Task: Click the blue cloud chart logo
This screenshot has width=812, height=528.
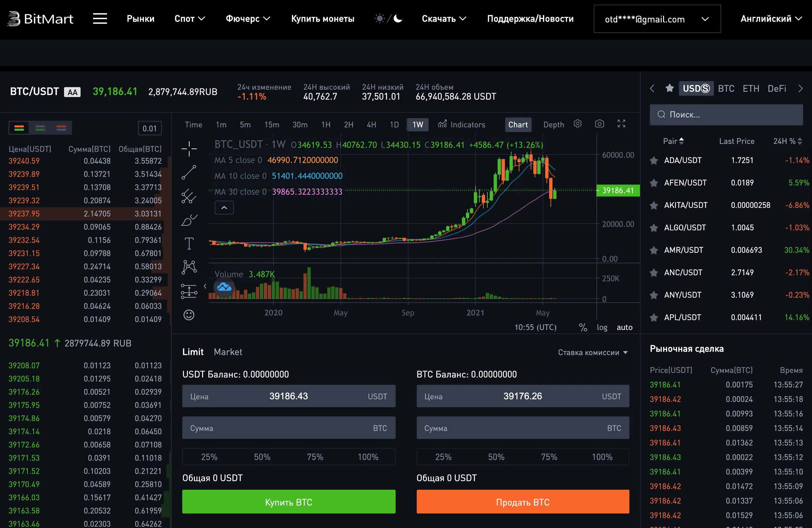Action: tap(224, 287)
